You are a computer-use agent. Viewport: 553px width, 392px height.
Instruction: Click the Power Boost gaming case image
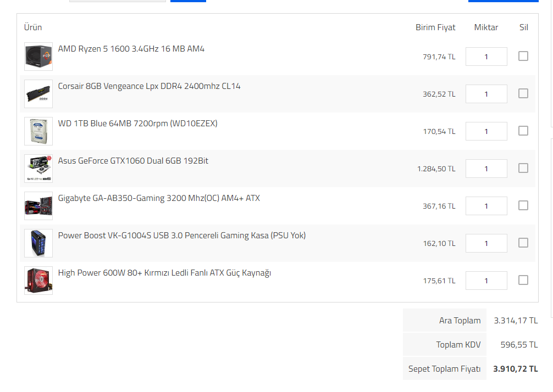(38, 243)
